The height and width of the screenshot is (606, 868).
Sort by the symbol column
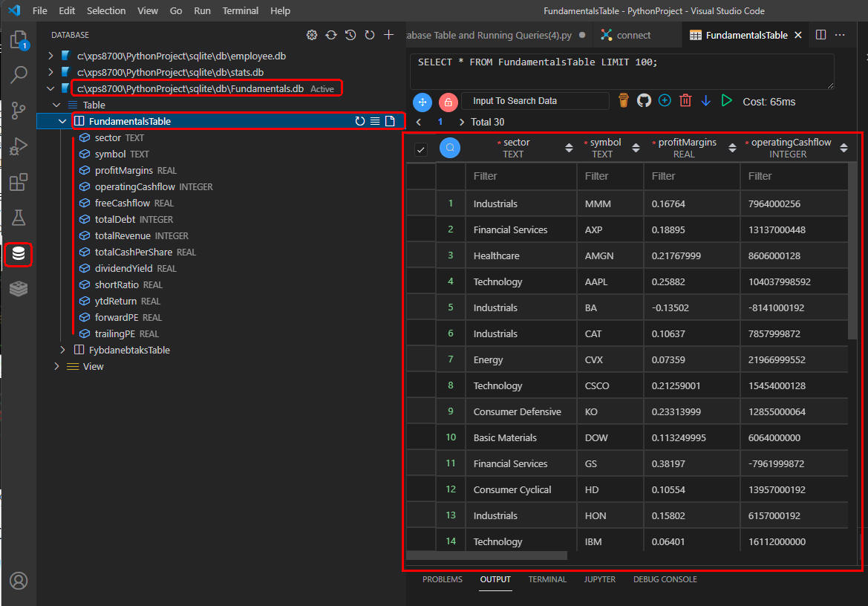click(x=636, y=148)
